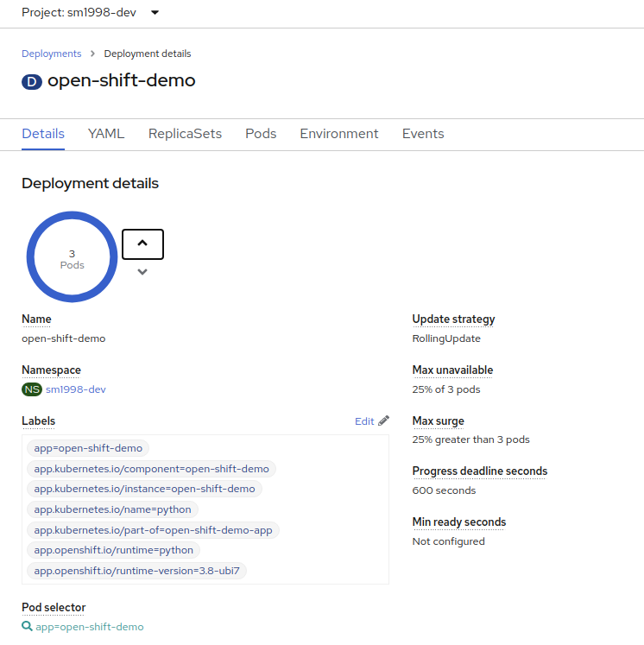Click the pencil icon beside Edit labels
The image size is (644, 645).
(384, 421)
